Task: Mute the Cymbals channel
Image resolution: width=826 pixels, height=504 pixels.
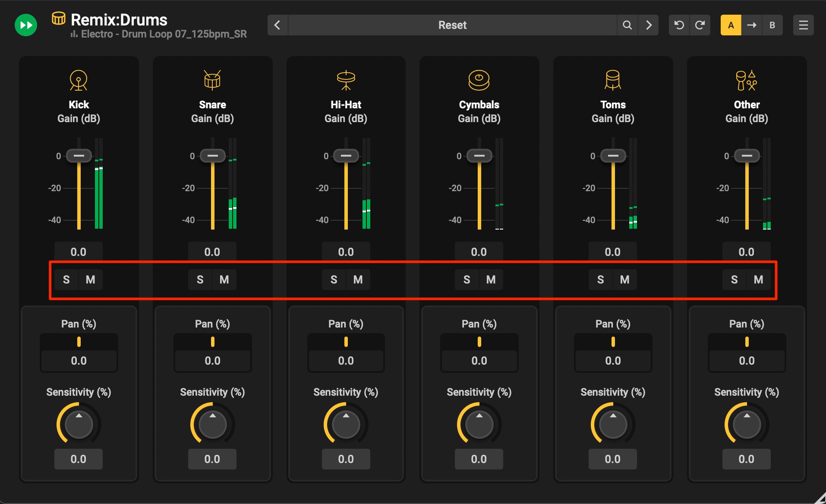Action: click(491, 280)
